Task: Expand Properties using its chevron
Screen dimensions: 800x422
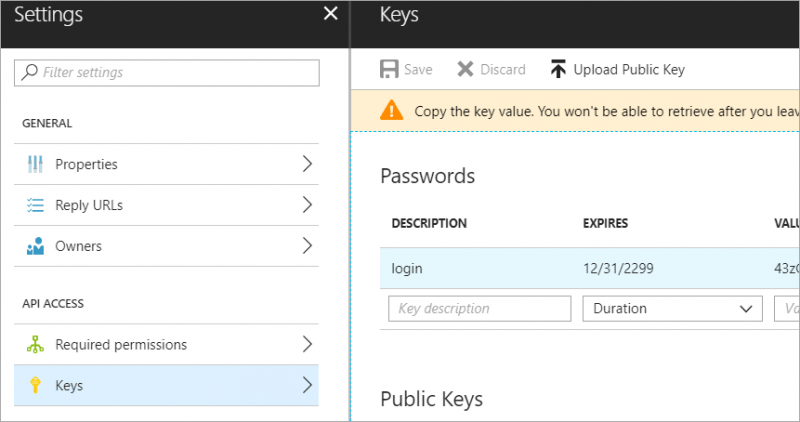Action: coord(307,164)
